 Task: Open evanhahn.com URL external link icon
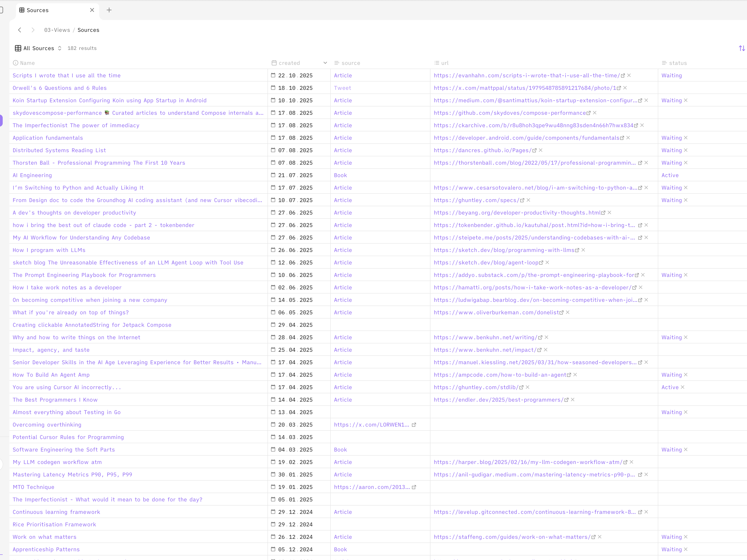click(x=623, y=76)
